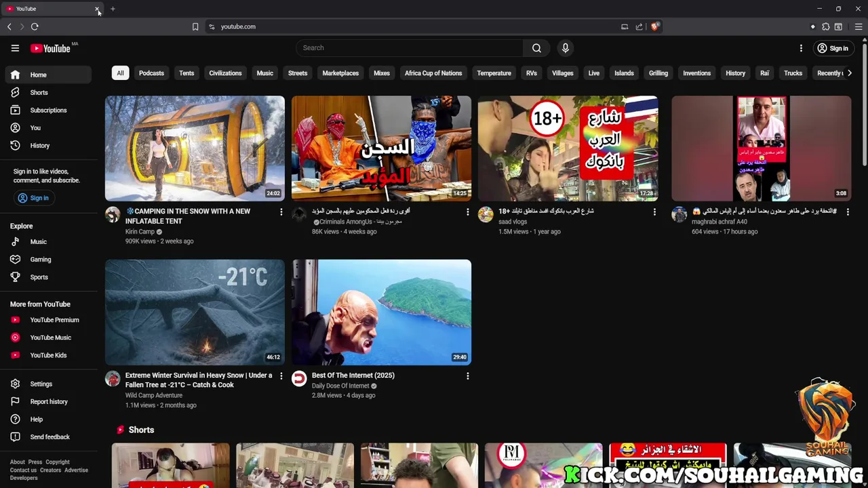The height and width of the screenshot is (488, 868).
Task: Go back with browser back arrow
Action: point(9,26)
